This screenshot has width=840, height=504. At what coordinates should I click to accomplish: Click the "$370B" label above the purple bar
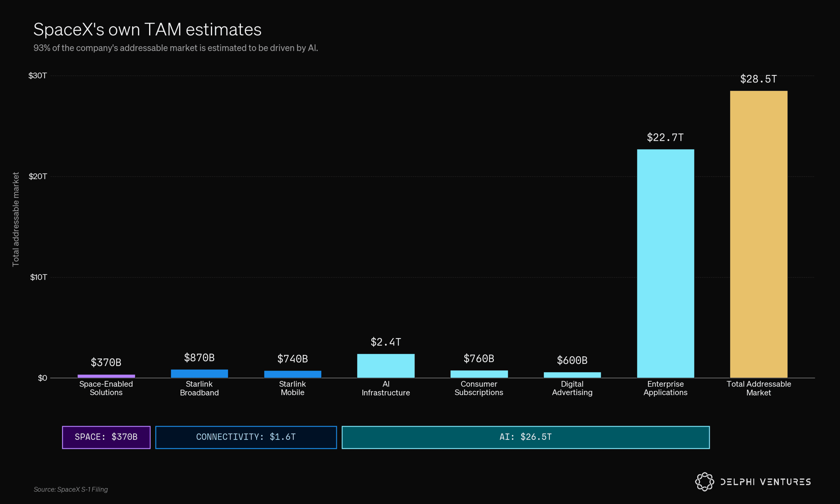(x=106, y=362)
